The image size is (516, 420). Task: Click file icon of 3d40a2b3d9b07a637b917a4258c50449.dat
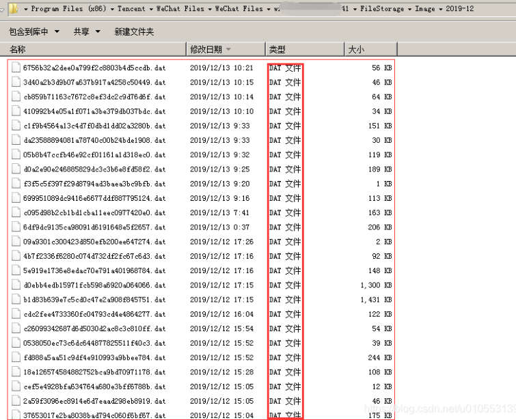coord(16,82)
